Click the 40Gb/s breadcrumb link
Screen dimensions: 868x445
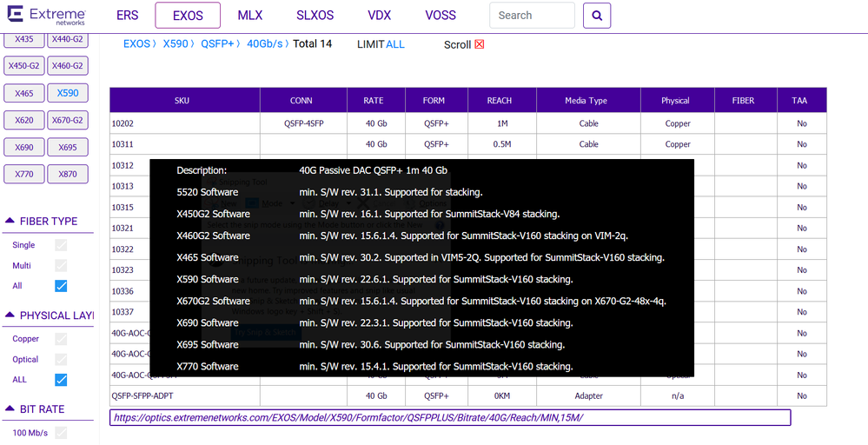pyautogui.click(x=265, y=43)
